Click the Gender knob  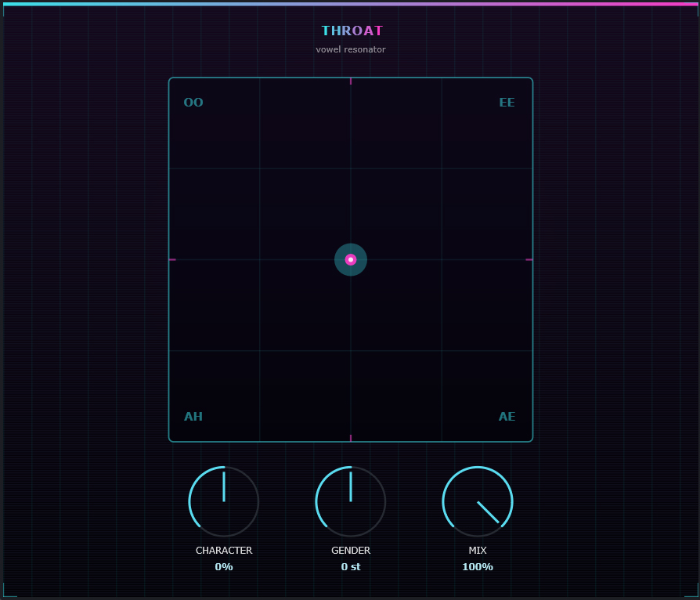tap(351, 501)
